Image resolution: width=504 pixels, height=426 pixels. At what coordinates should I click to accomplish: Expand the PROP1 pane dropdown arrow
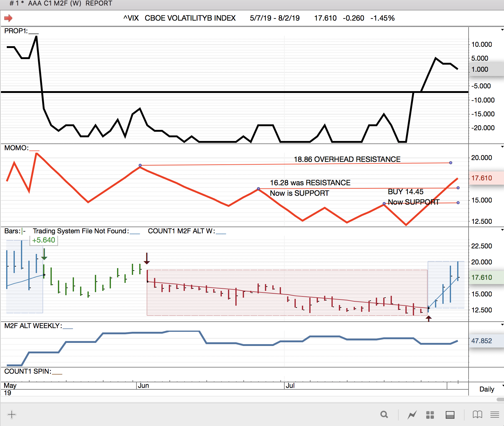click(502, 30)
